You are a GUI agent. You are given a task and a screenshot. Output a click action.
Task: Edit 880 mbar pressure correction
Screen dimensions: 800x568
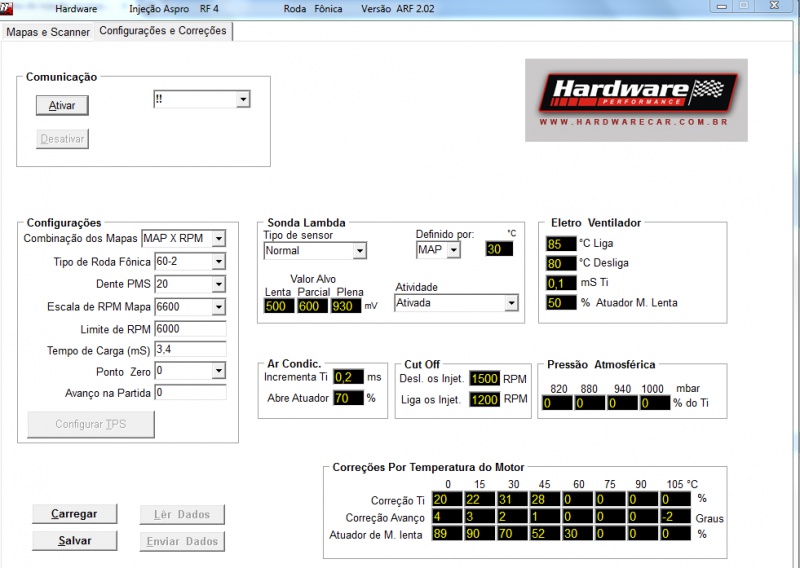(x=590, y=403)
